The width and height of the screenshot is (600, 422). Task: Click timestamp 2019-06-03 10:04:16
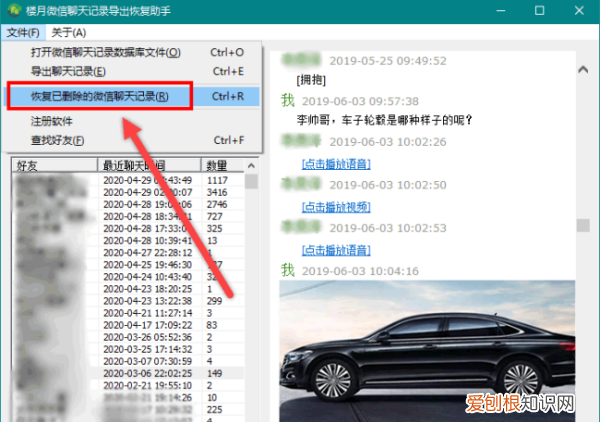360,271
